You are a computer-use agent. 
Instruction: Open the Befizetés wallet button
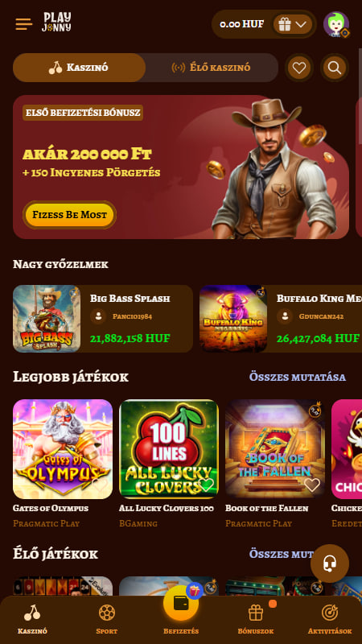tap(181, 602)
